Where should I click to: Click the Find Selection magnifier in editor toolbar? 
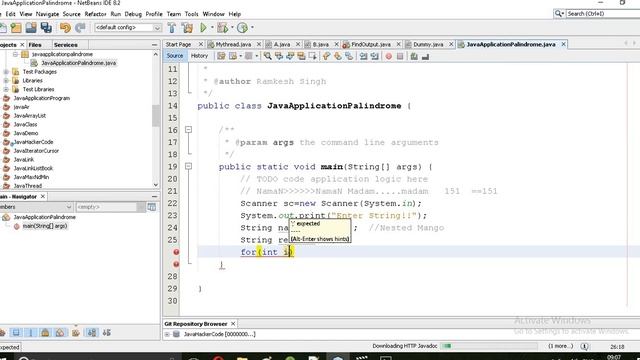[267, 56]
